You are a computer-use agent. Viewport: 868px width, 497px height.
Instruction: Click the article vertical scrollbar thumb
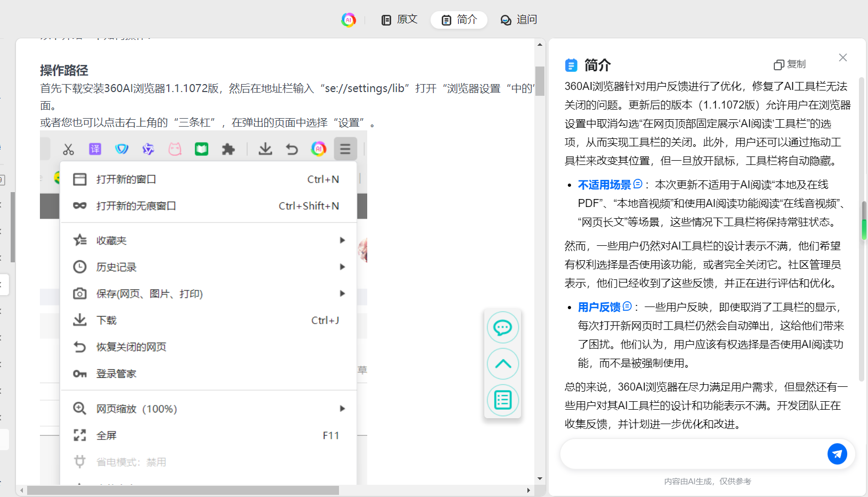tap(540, 81)
